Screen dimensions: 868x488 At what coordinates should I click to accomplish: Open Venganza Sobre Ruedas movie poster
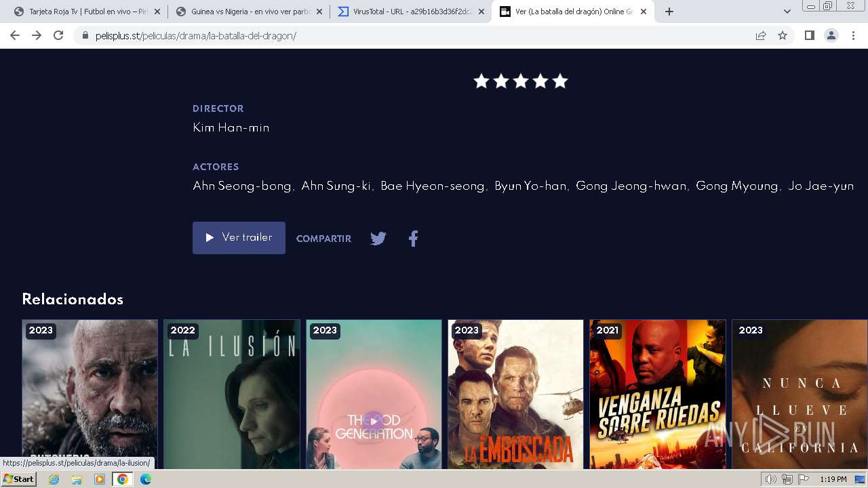[x=658, y=394]
